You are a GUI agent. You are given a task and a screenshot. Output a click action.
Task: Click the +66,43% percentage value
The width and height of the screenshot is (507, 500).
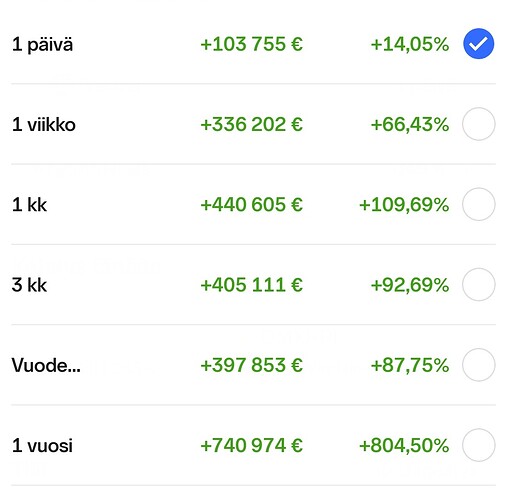(410, 124)
